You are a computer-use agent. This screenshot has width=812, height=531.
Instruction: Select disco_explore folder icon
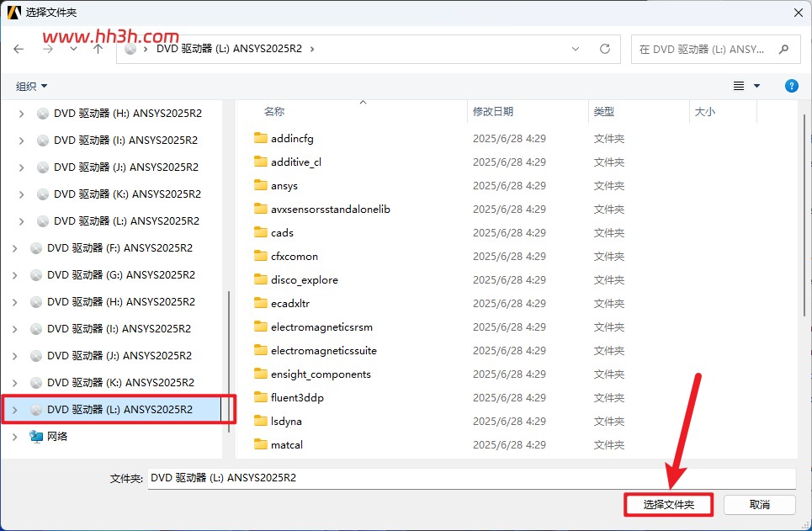click(261, 279)
